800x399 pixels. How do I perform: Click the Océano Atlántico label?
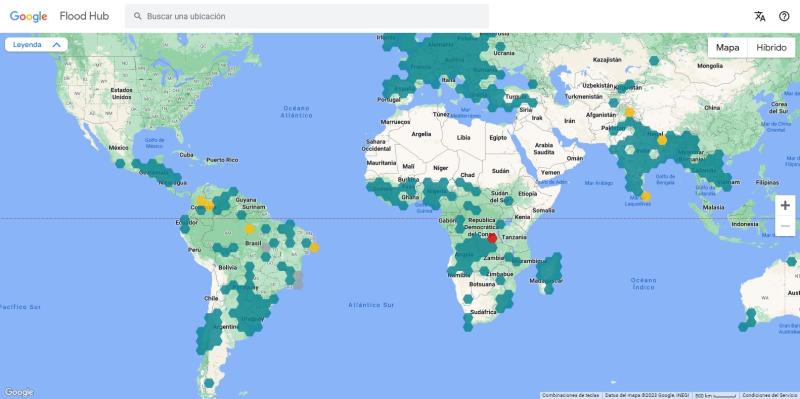coord(296,112)
